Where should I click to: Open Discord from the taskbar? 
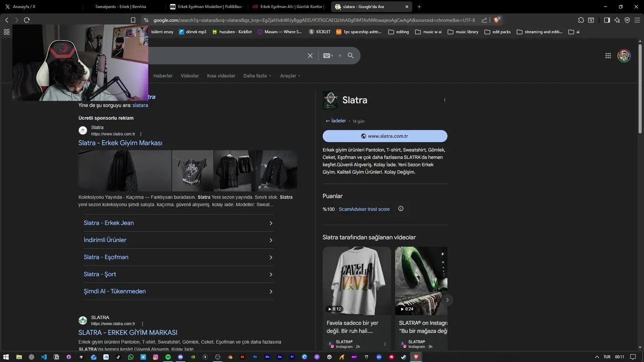click(x=181, y=357)
